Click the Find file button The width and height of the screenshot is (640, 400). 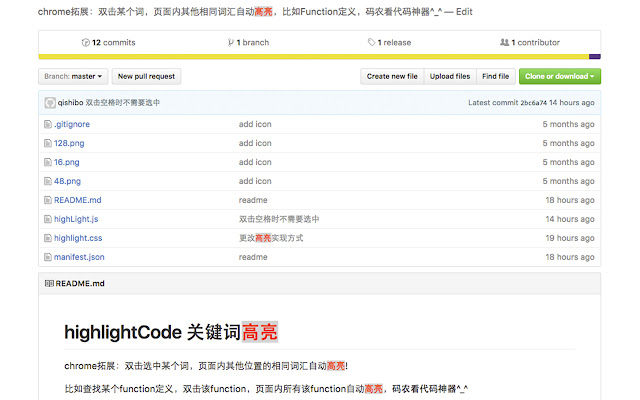pos(496,76)
